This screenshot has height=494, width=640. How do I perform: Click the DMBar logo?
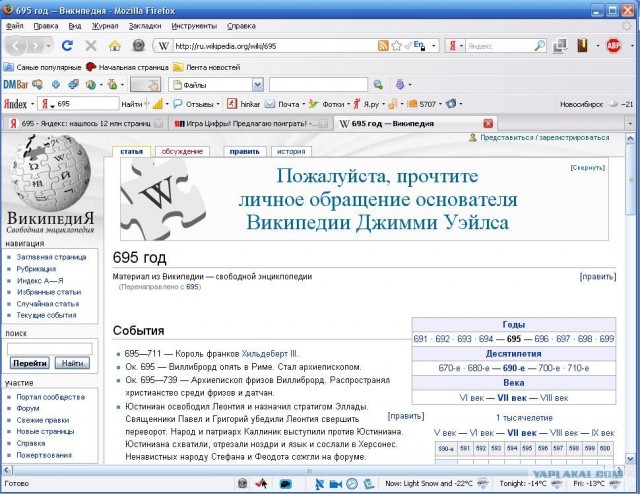coord(16,85)
